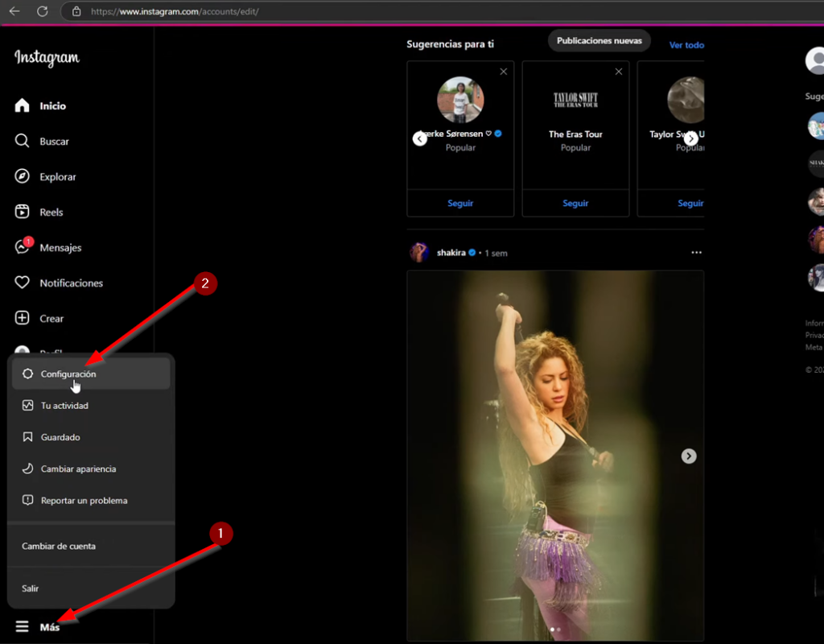Click the Más hamburger icon
Image resolution: width=824 pixels, height=644 pixels.
pos(22,626)
